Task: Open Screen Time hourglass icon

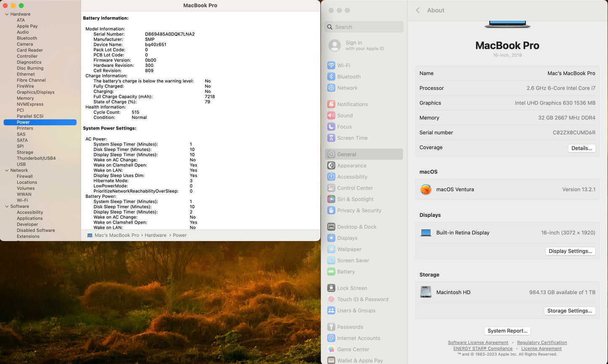Action: pyautogui.click(x=331, y=138)
